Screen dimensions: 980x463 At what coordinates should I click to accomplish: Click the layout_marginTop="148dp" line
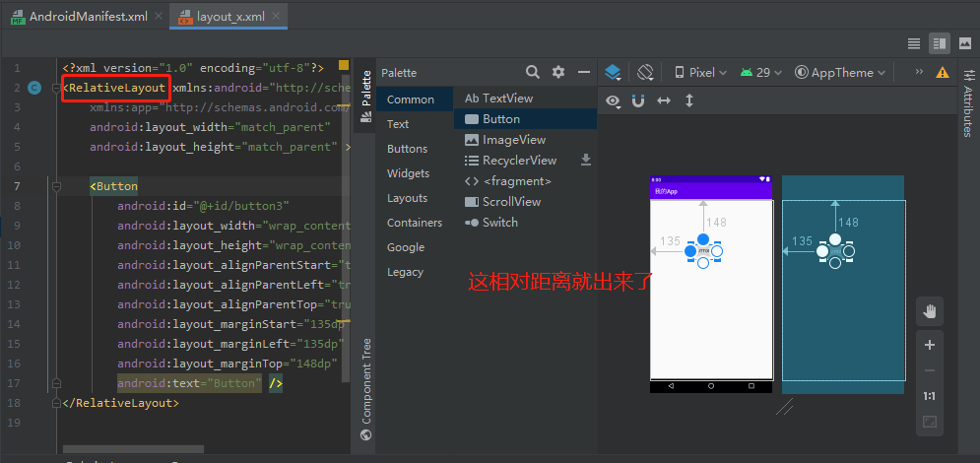pyautogui.click(x=228, y=364)
